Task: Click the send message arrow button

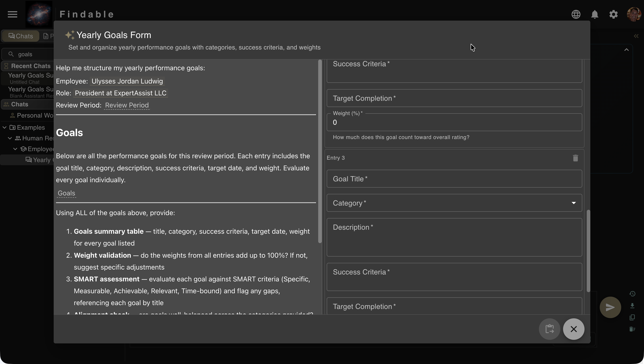Action: tap(610, 307)
